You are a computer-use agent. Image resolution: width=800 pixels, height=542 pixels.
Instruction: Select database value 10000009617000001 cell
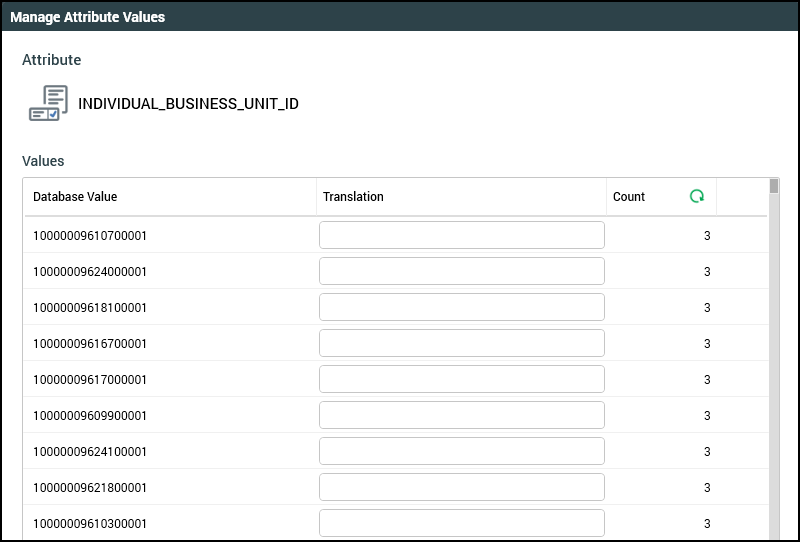click(x=90, y=380)
